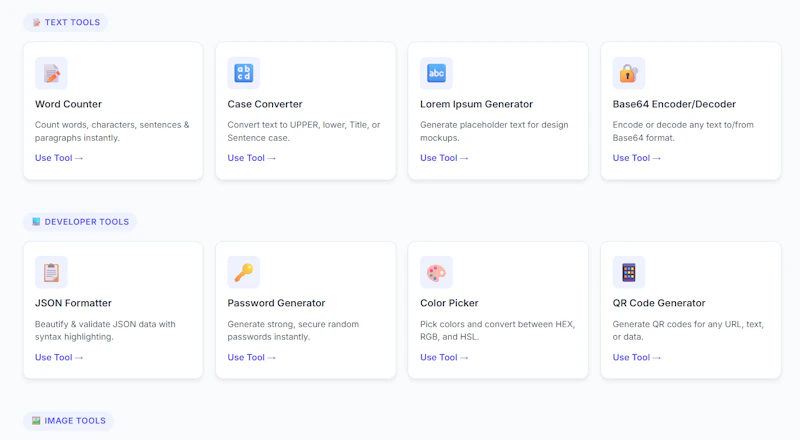Click the Image Tools picture emoji icon

point(36,421)
